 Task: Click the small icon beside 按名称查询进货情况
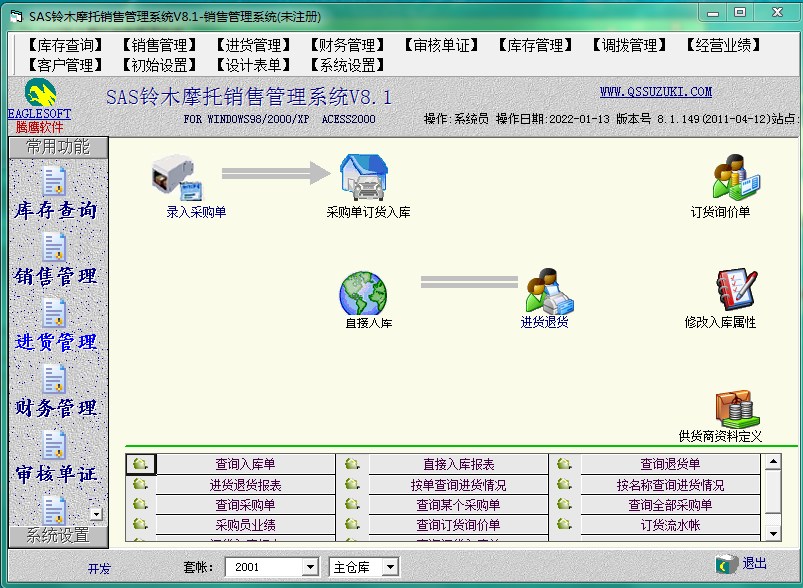[x=564, y=484]
